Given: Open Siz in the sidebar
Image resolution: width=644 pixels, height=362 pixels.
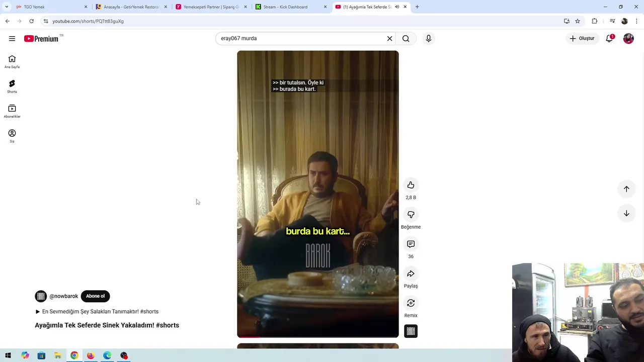Looking at the screenshot, I should coord(12,136).
